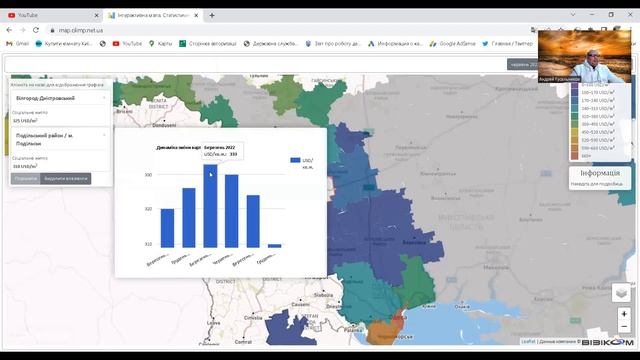Click the fifth chart bar

click(x=253, y=221)
